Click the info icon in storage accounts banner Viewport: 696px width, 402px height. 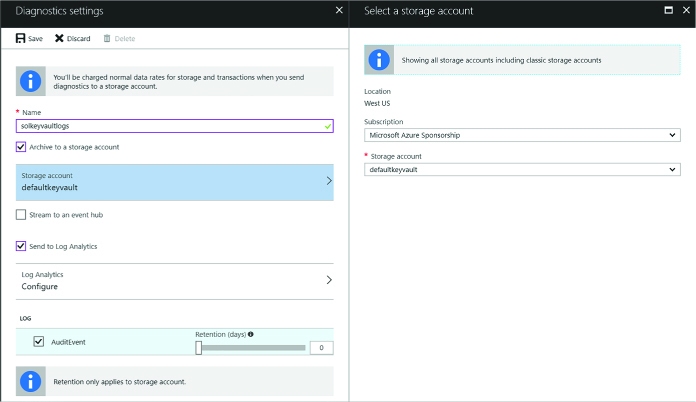(x=379, y=60)
